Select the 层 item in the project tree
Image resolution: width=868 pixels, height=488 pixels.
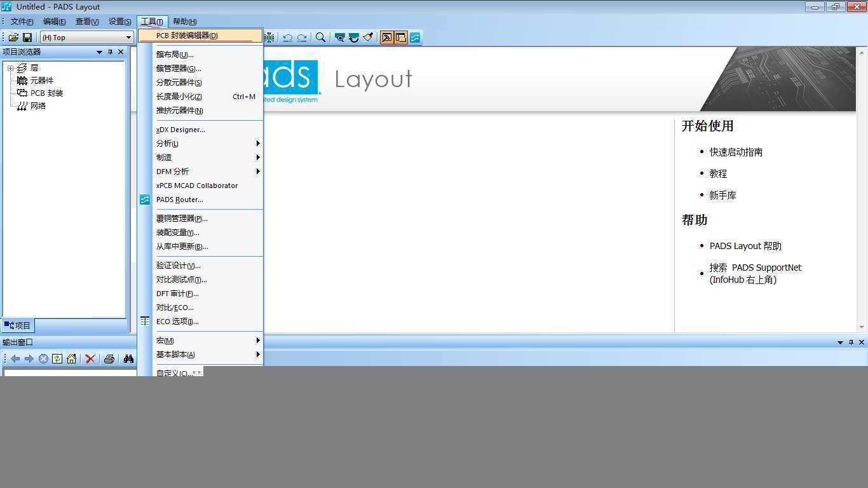tap(34, 68)
